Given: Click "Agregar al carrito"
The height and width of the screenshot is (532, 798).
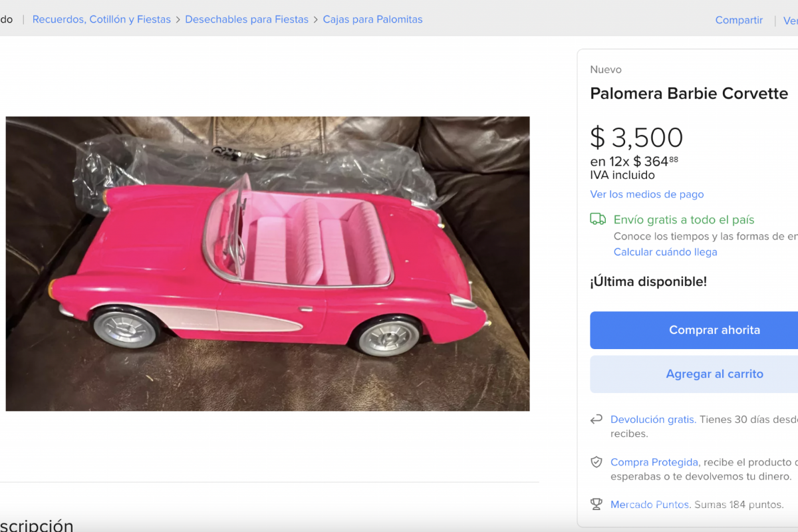Looking at the screenshot, I should 714,374.
